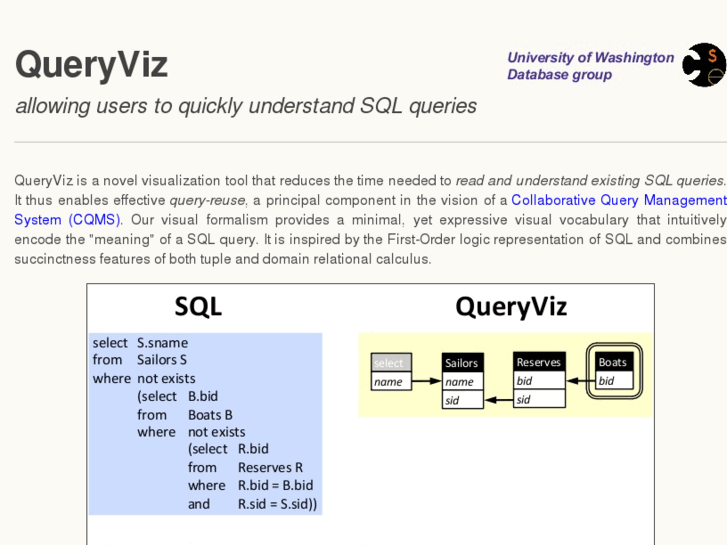Click the 'Sailors S' text in the SQL query
Screen dimensions: 727x545
pyautogui.click(x=162, y=360)
